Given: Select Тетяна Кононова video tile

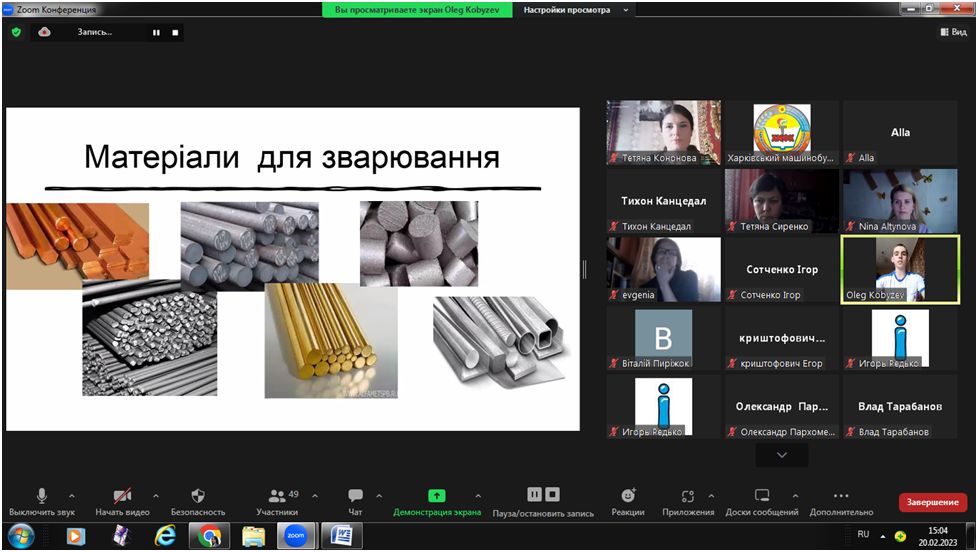Looking at the screenshot, I should [x=664, y=132].
